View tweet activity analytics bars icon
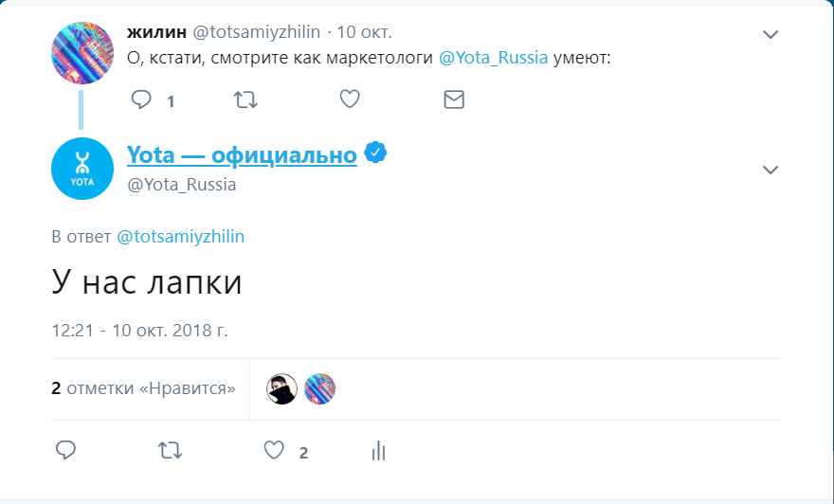Image resolution: width=834 pixels, height=504 pixels. point(379,451)
